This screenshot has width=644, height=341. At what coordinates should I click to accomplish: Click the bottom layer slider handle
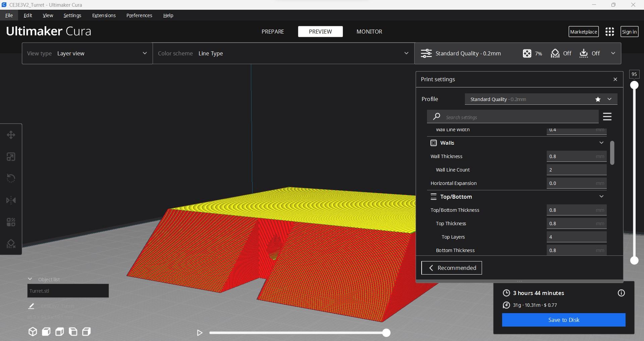(x=634, y=260)
